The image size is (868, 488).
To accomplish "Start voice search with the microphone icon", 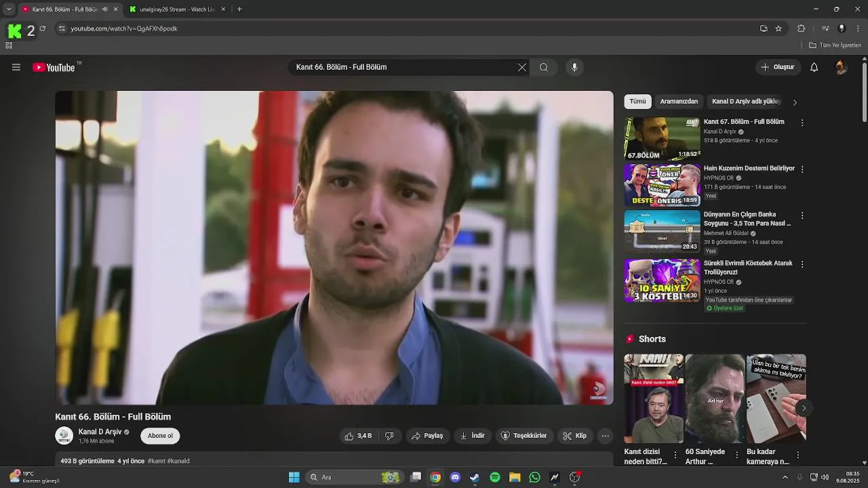I will point(574,67).
